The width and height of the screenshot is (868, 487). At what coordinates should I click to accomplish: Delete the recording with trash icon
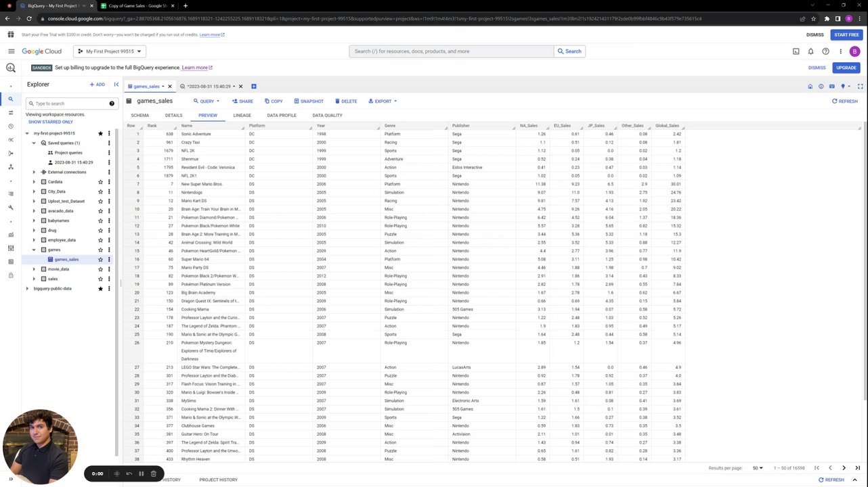pos(154,473)
